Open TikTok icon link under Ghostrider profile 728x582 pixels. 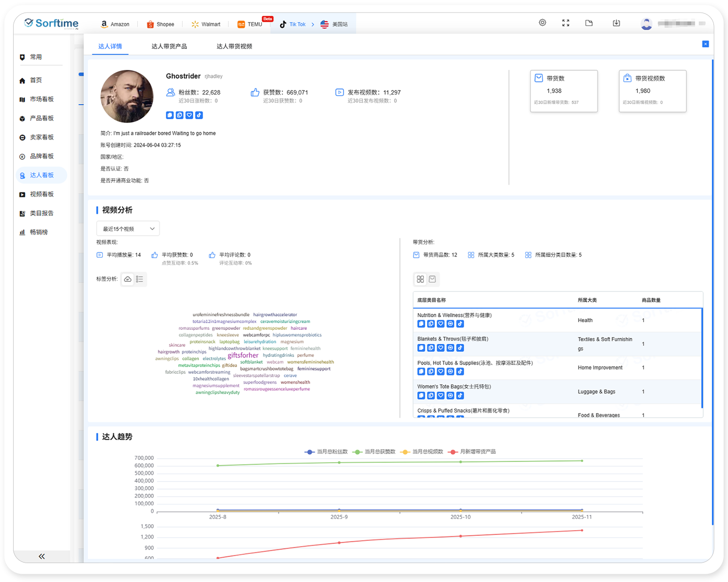(x=199, y=115)
